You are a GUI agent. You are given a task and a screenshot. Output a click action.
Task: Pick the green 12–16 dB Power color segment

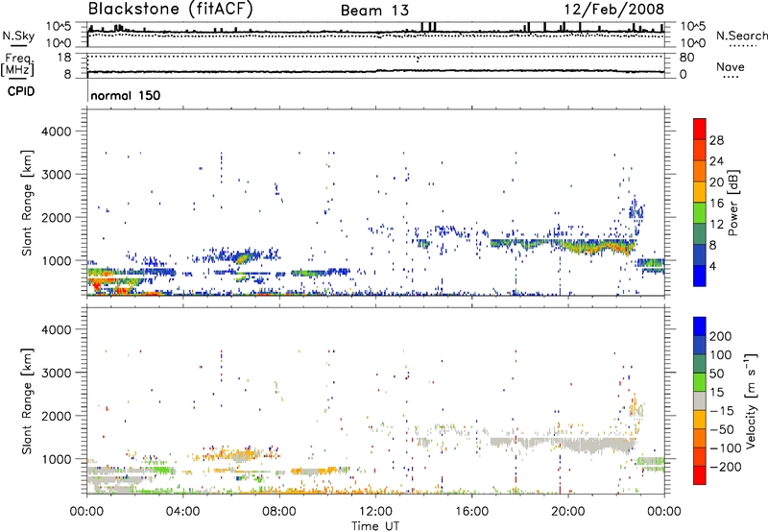point(700,213)
